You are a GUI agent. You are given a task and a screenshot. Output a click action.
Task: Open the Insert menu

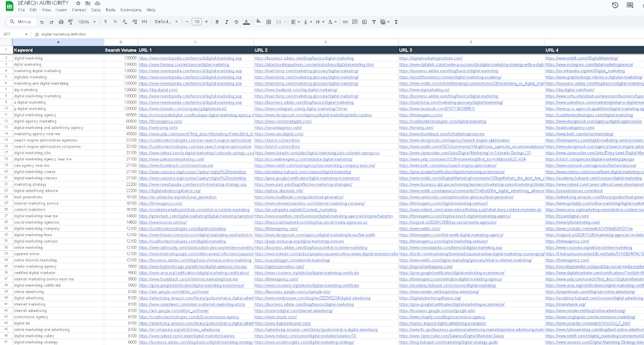click(x=61, y=10)
